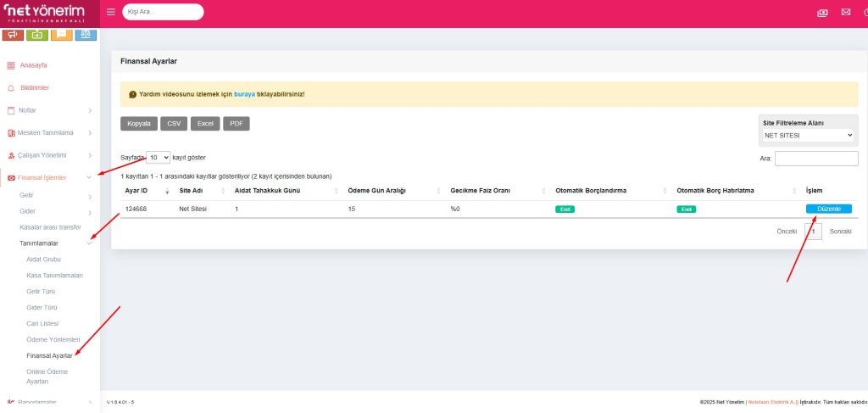Sort table by Ayar ID column header

pyautogui.click(x=137, y=190)
